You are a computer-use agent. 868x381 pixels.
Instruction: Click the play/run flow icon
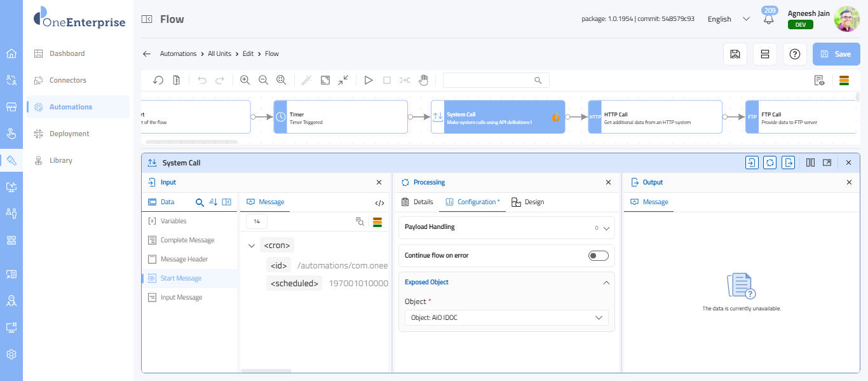(368, 80)
